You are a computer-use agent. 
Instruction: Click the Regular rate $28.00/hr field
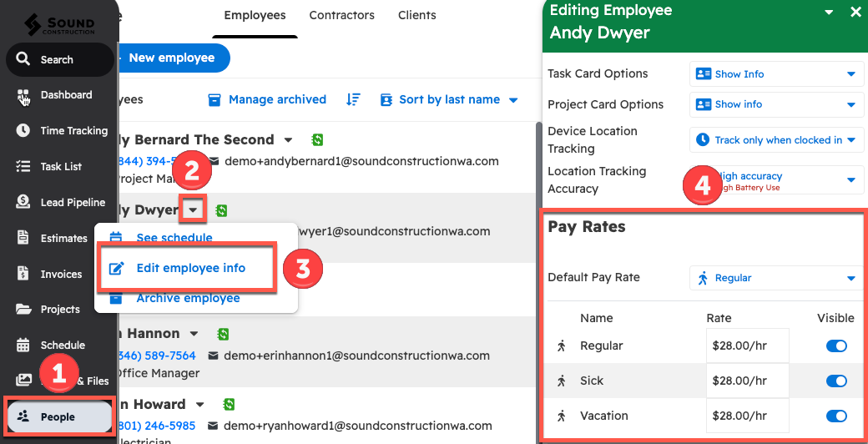point(747,346)
